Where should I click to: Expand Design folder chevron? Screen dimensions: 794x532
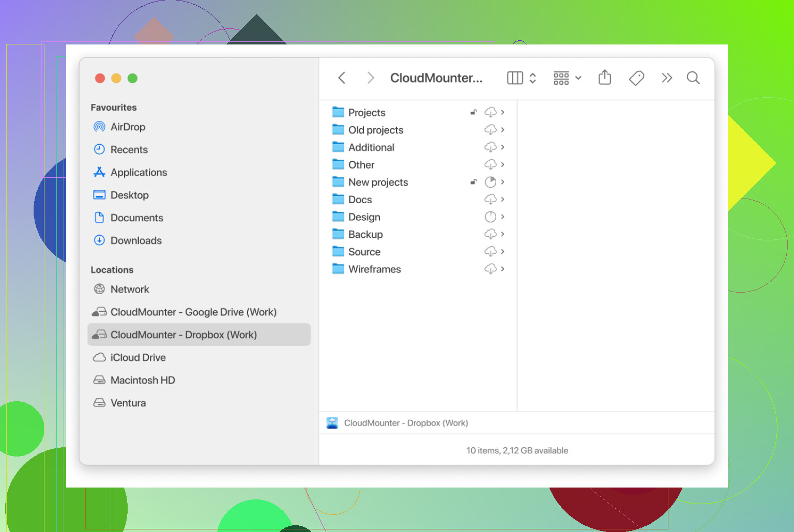(x=502, y=217)
